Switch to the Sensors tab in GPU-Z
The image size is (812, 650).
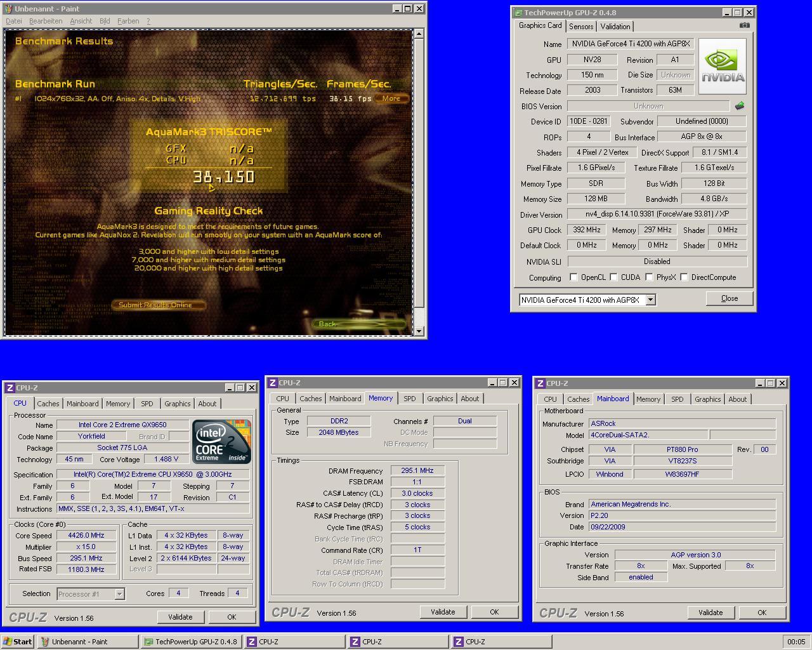click(x=581, y=27)
